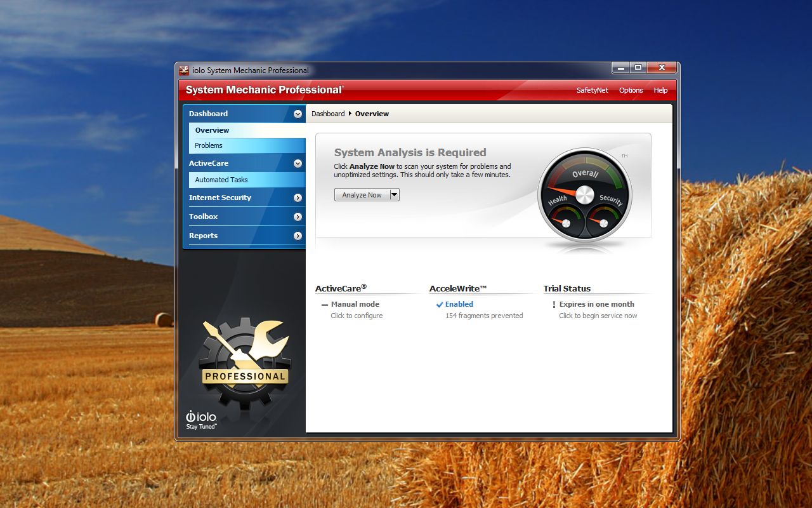
Task: Click the Overview breadcrumb text
Action: pos(372,114)
